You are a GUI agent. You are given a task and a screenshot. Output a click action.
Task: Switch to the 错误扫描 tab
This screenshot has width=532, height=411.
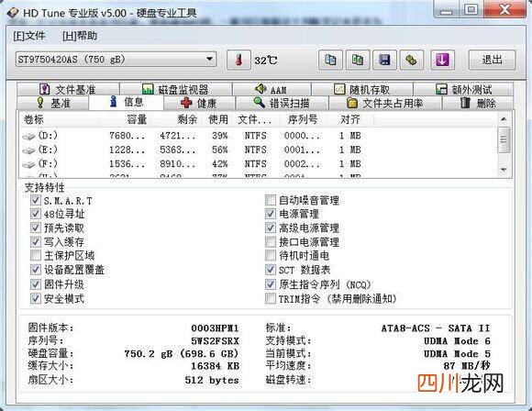[x=282, y=103]
